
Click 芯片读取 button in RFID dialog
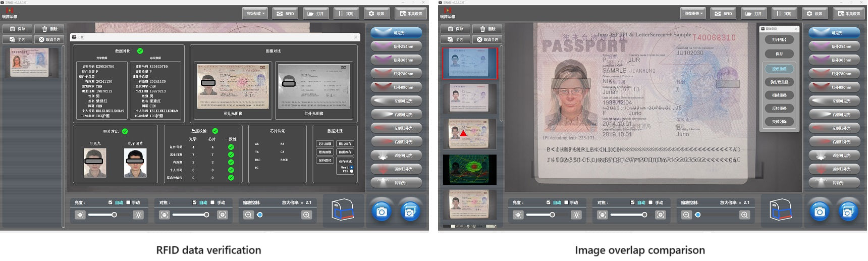324,144
